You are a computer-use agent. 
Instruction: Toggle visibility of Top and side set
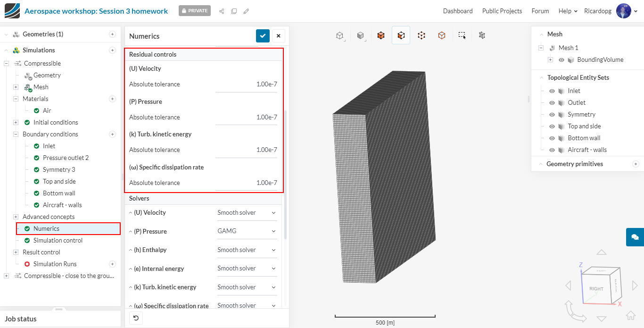click(x=552, y=126)
